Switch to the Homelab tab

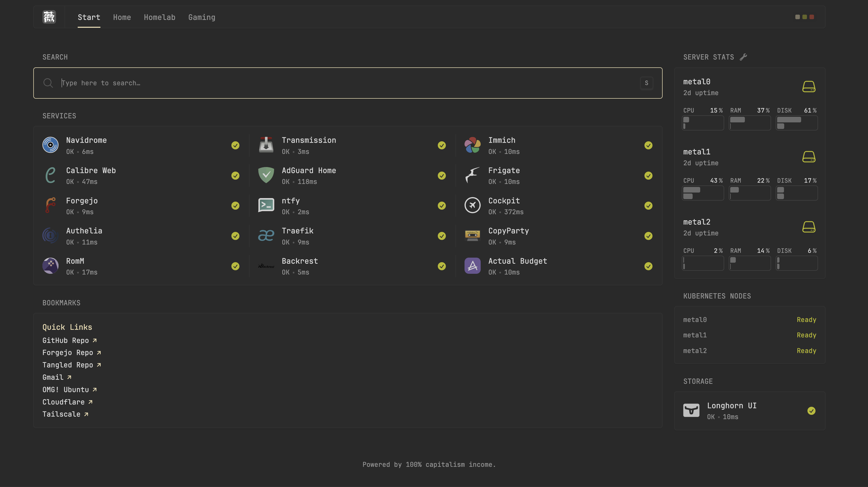point(159,17)
